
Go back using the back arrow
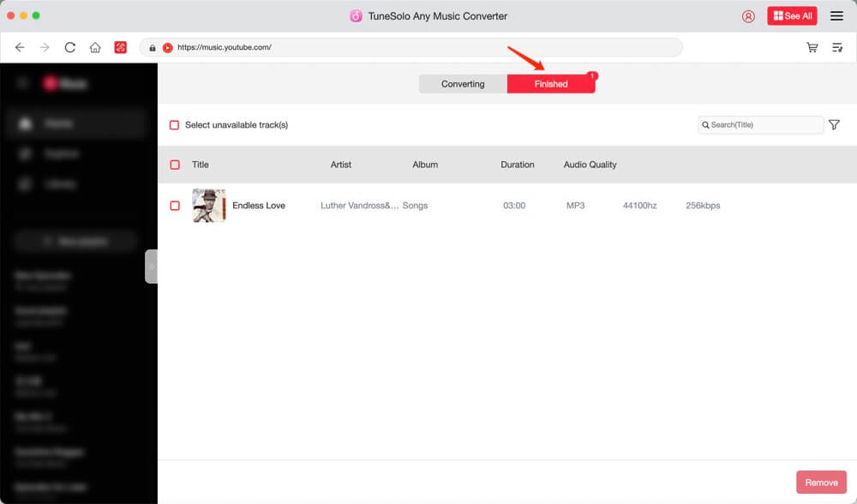point(20,47)
